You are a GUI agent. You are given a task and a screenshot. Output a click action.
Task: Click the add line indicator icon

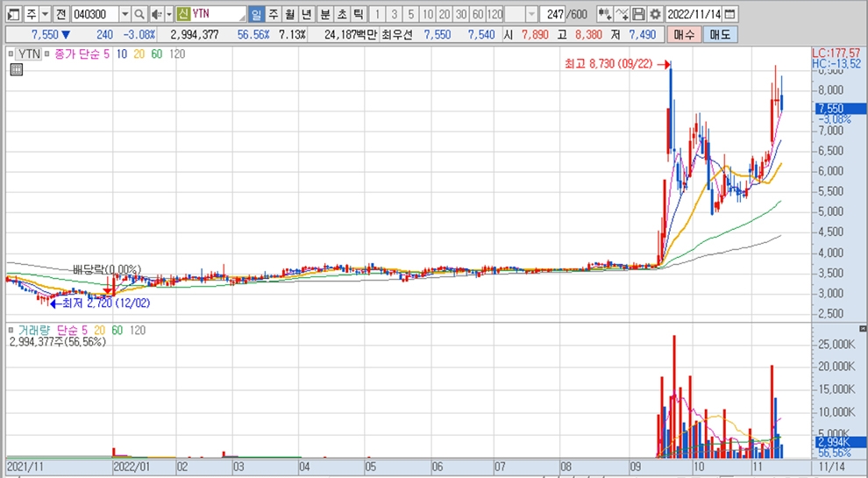click(622, 15)
